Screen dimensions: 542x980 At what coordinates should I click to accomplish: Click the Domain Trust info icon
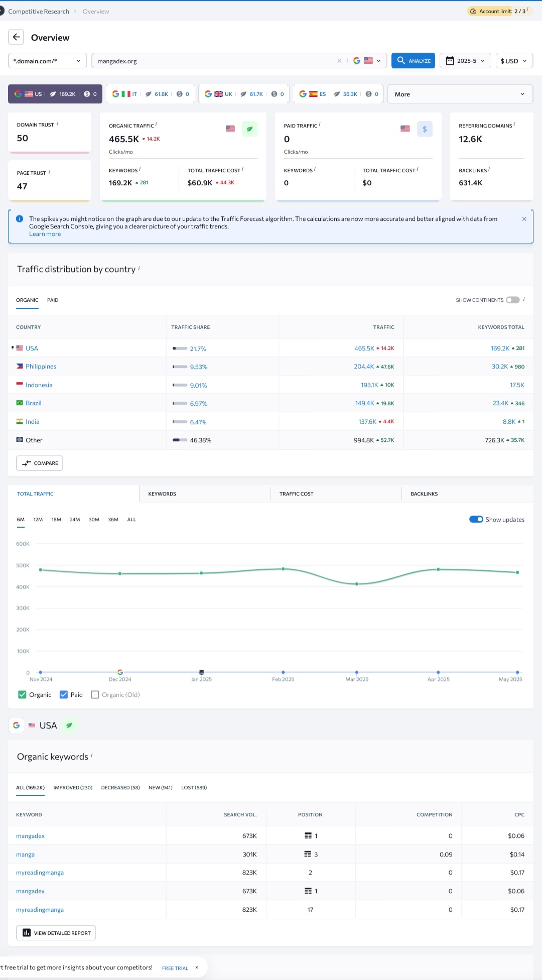(x=57, y=124)
